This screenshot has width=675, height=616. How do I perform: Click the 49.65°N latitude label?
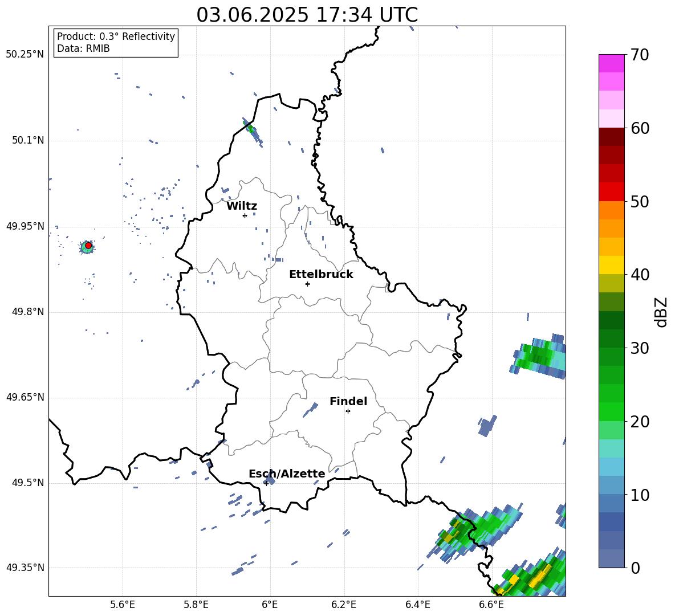pos(25,397)
